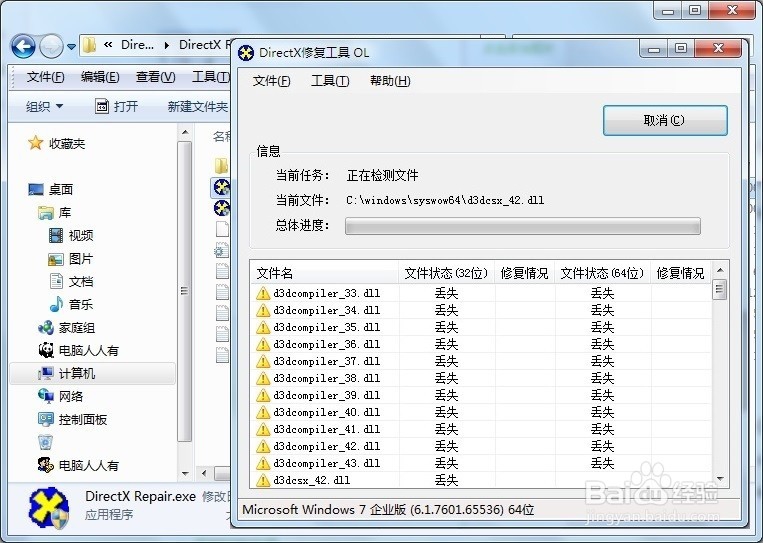Select 收藏夹 star in navigation pane
The width and height of the screenshot is (763, 543).
tap(35, 143)
